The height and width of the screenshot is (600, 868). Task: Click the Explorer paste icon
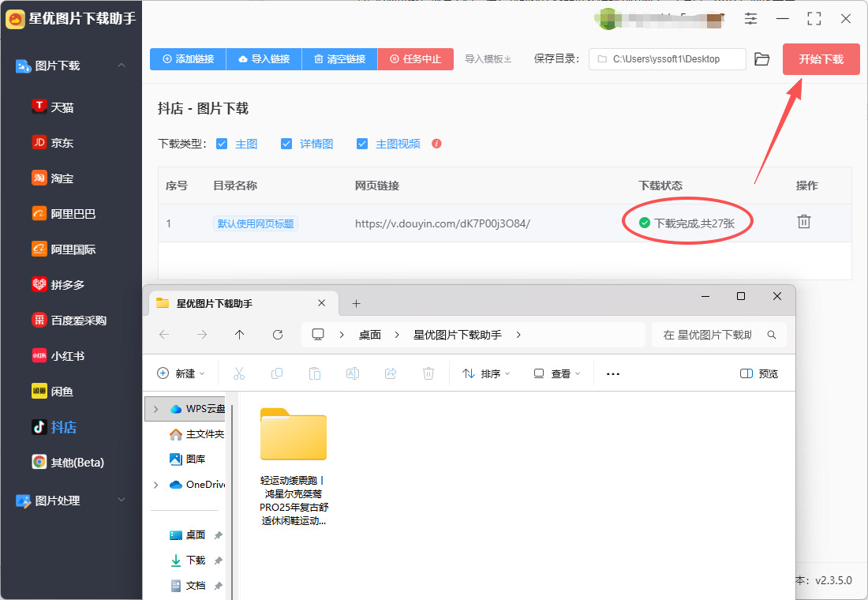(314, 373)
